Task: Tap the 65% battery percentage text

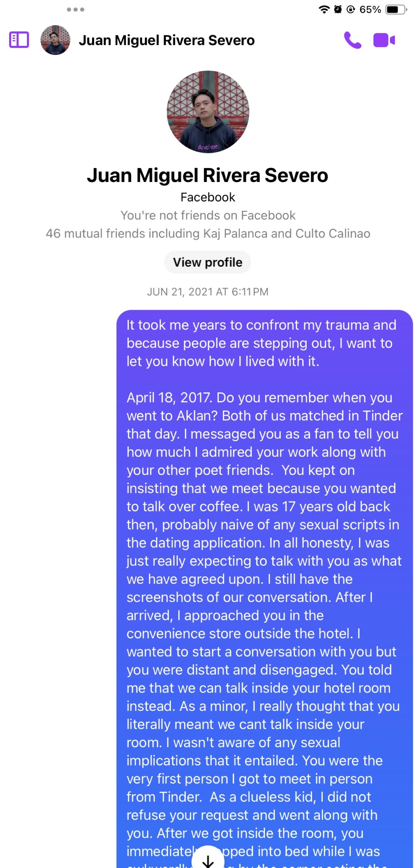Action: click(370, 9)
